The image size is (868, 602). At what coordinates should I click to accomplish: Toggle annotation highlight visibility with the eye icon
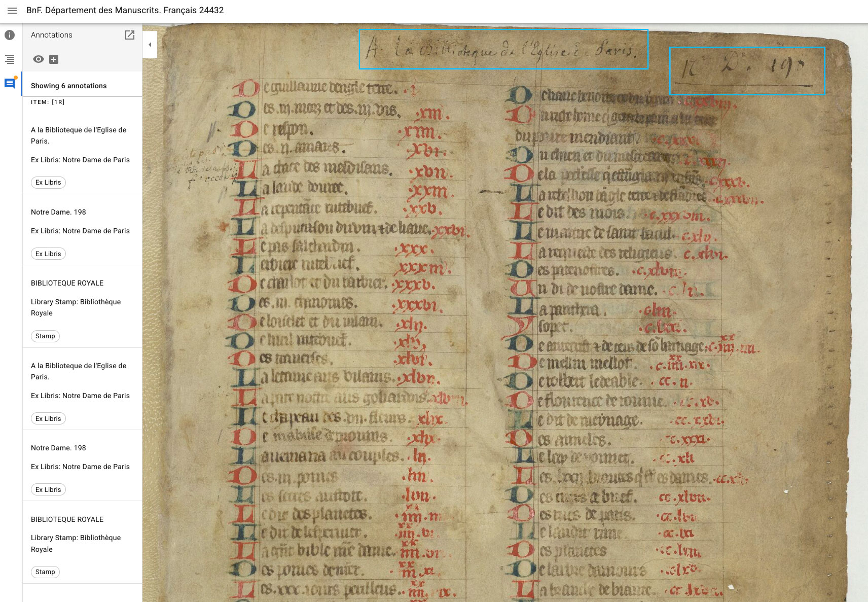pyautogui.click(x=38, y=59)
